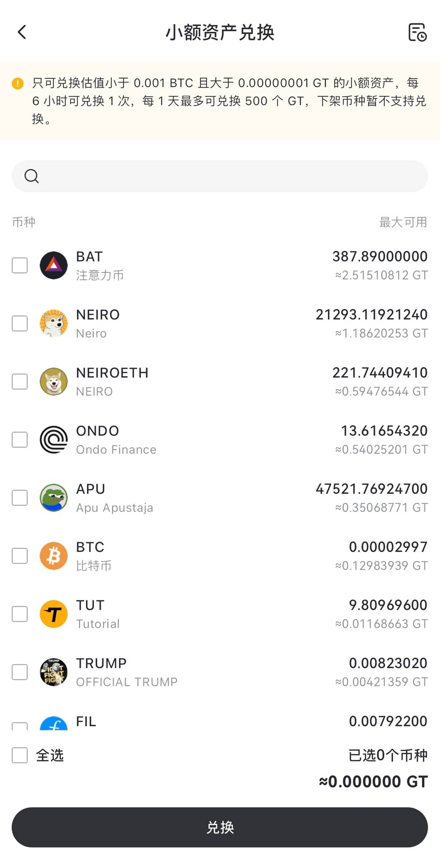Open the conversion history icon
Image resolution: width=440 pixels, height=868 pixels.
(417, 32)
